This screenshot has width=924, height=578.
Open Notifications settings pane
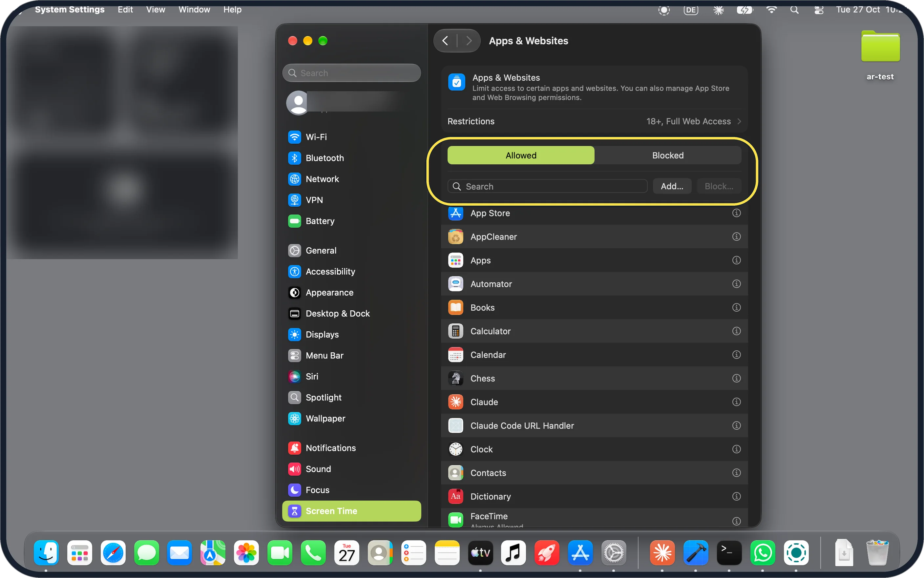(x=351, y=448)
